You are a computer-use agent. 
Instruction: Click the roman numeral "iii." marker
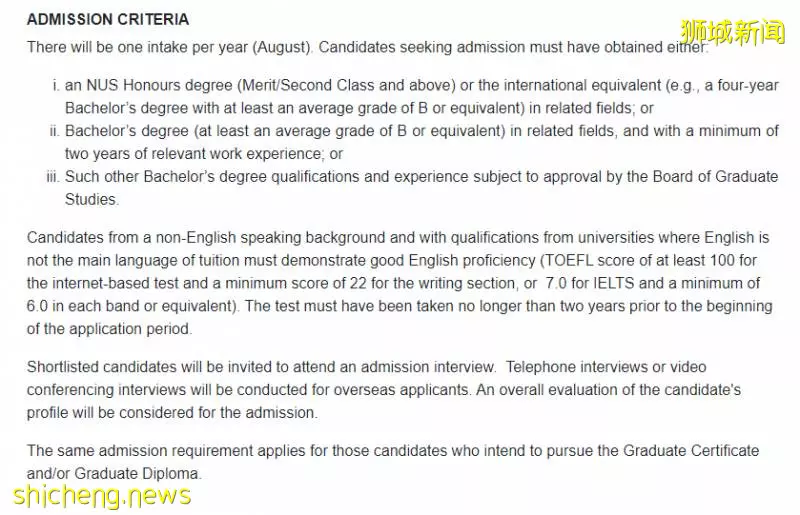[x=53, y=177]
